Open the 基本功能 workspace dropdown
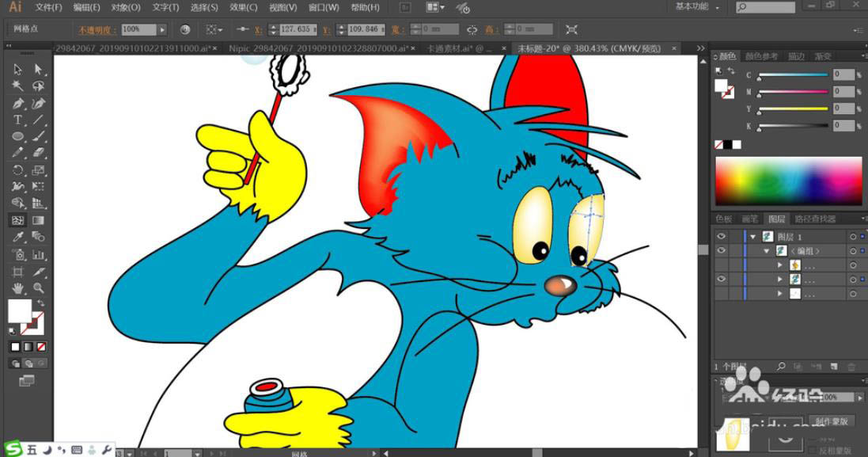Viewport: 868px width, 457px height. click(697, 6)
